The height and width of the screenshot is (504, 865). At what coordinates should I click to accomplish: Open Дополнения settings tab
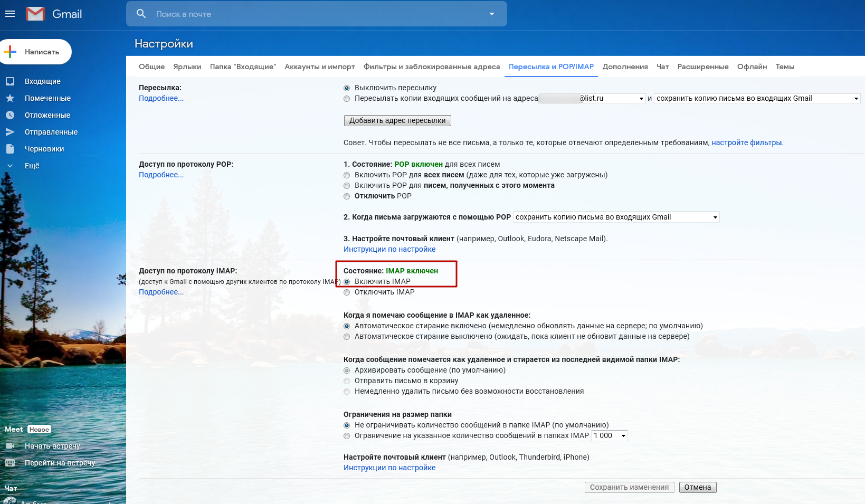625,66
